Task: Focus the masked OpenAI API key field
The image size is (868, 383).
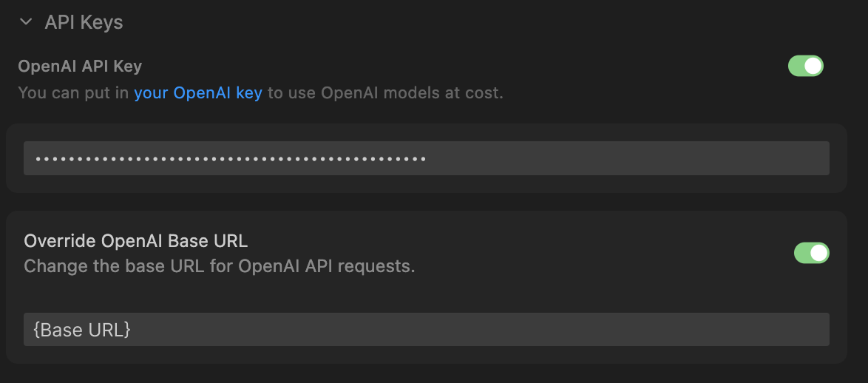Action: click(426, 158)
